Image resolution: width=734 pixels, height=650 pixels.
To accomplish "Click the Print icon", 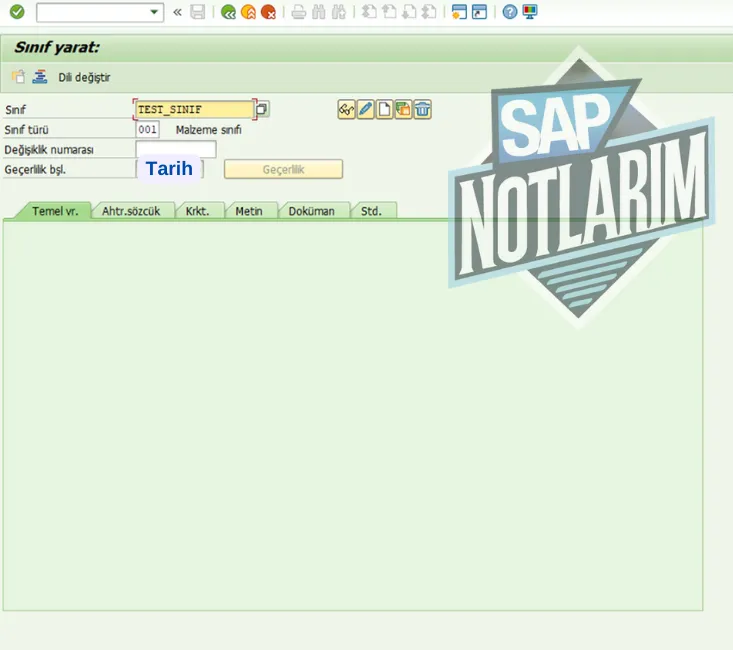I will [x=299, y=12].
